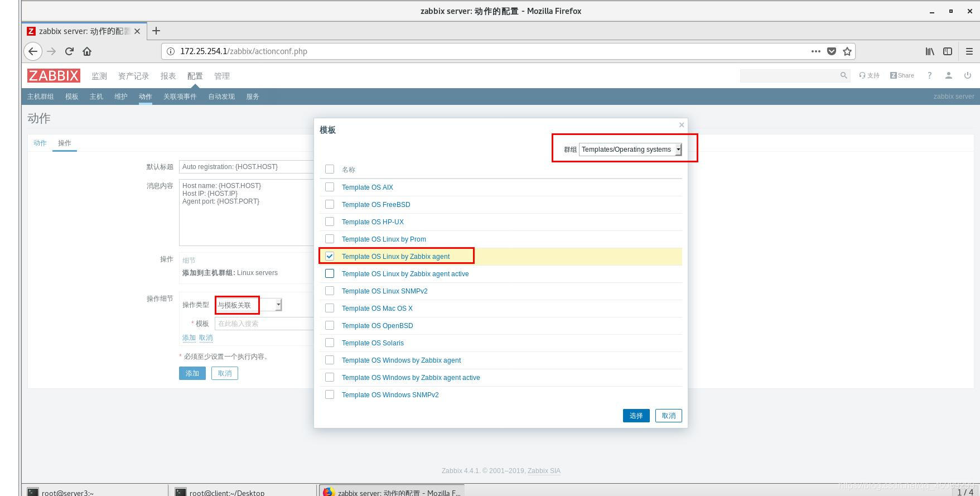
Task: Go to Firefox home page icon
Action: (x=87, y=51)
